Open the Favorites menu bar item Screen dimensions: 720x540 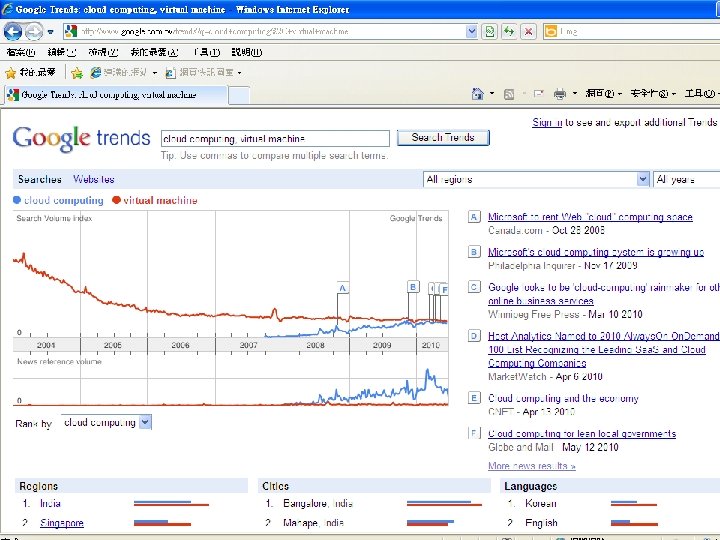(154, 52)
